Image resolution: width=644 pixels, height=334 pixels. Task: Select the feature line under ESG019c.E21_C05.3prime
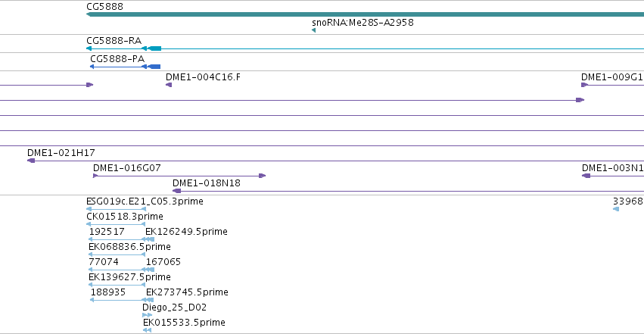point(117,209)
